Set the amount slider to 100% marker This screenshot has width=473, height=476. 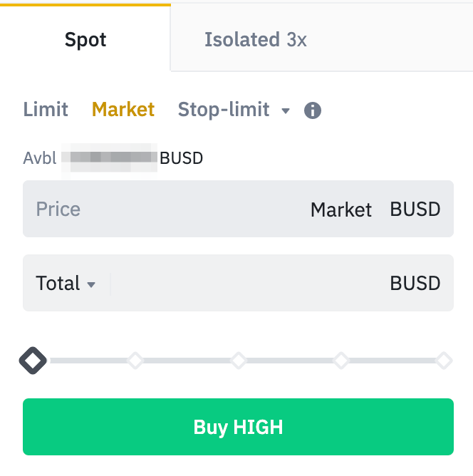[x=444, y=361]
